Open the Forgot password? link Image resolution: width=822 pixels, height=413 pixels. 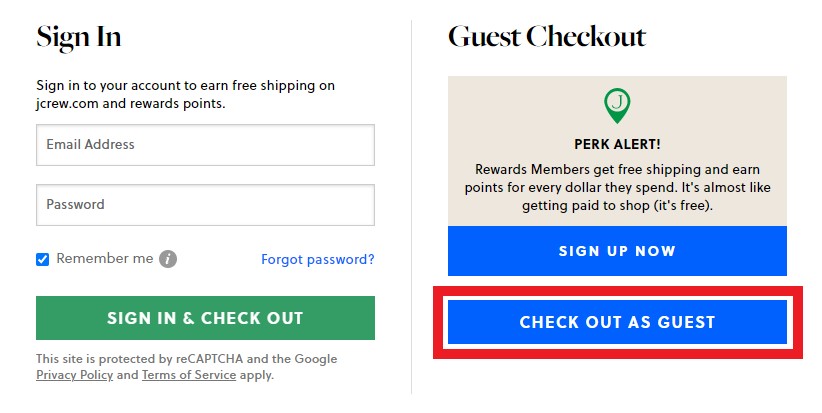tap(317, 259)
